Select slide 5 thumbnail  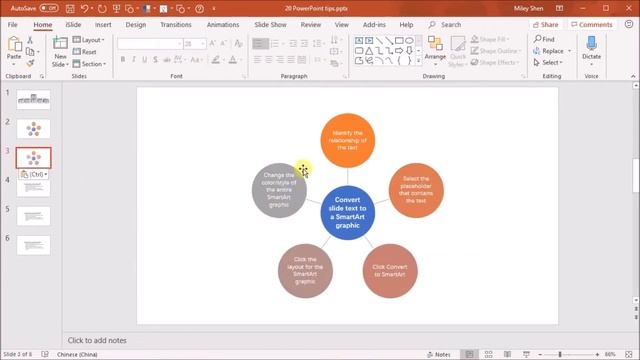click(x=33, y=216)
